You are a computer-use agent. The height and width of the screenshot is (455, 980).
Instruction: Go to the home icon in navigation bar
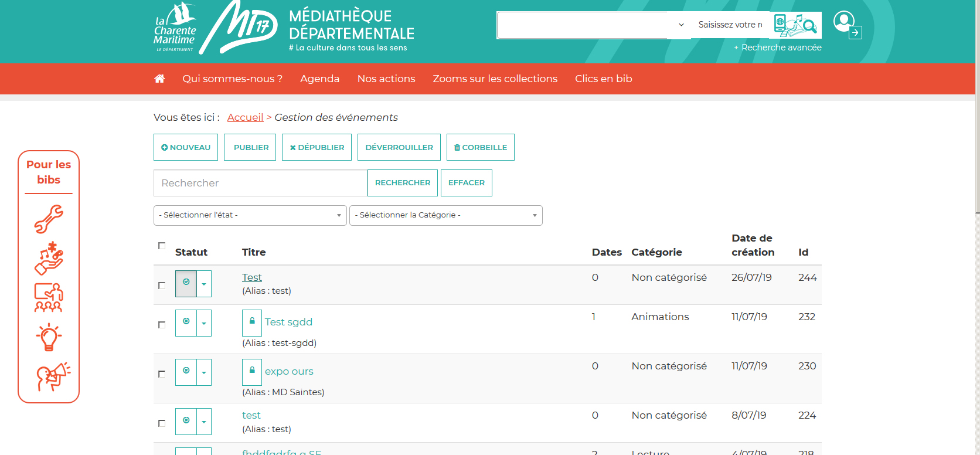[159, 79]
